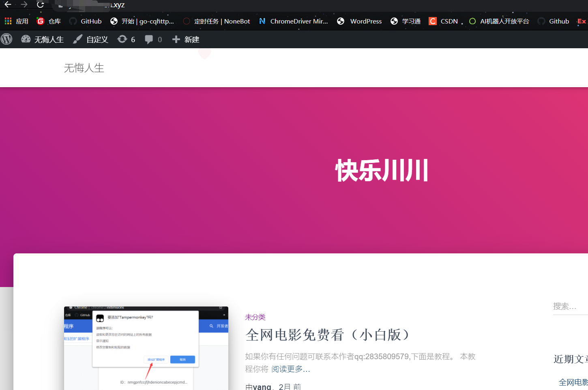The image size is (588, 390).
Task: Open the 无悔人生 dashboard menu
Action: pos(43,39)
